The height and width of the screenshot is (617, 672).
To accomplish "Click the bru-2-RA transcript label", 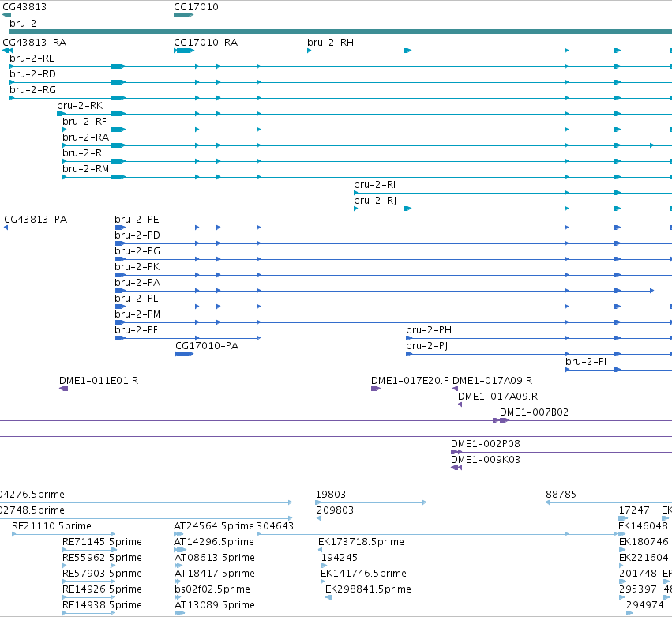I will pos(86,137).
